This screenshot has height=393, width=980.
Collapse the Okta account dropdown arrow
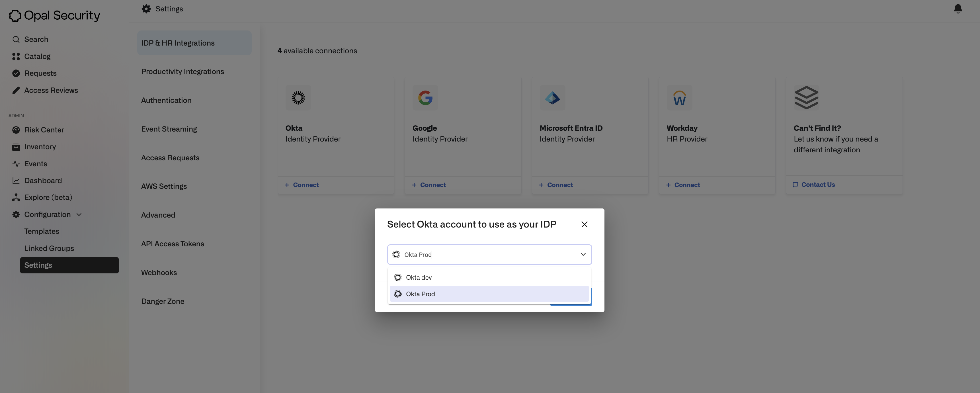point(583,255)
